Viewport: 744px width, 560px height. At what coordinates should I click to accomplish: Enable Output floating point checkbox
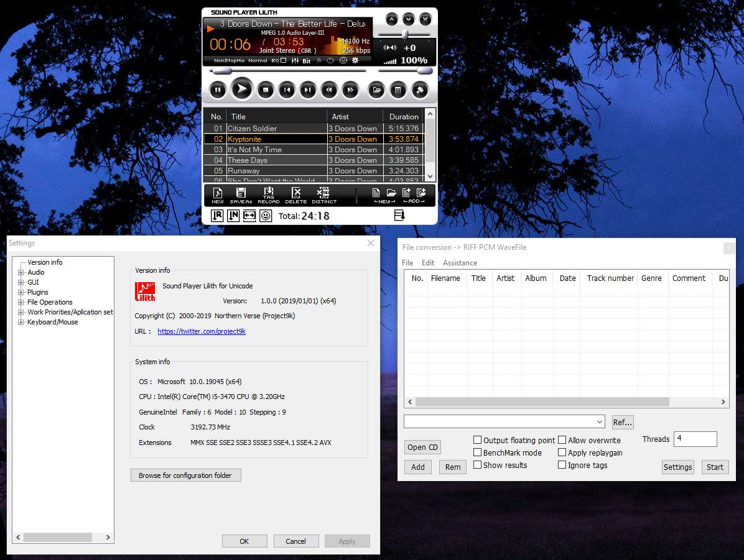pos(478,440)
